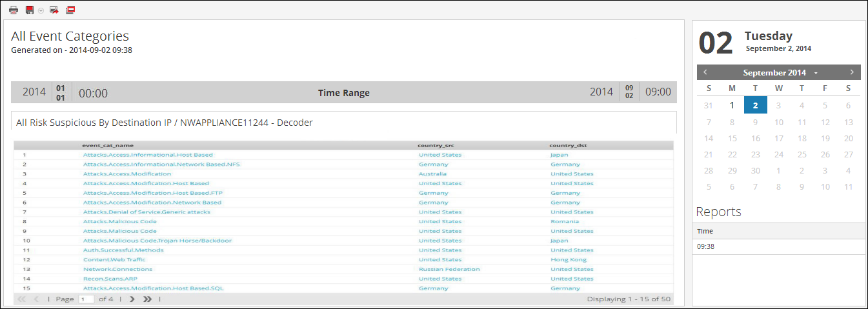
Task: Open Network.Connections link
Action: click(118, 269)
